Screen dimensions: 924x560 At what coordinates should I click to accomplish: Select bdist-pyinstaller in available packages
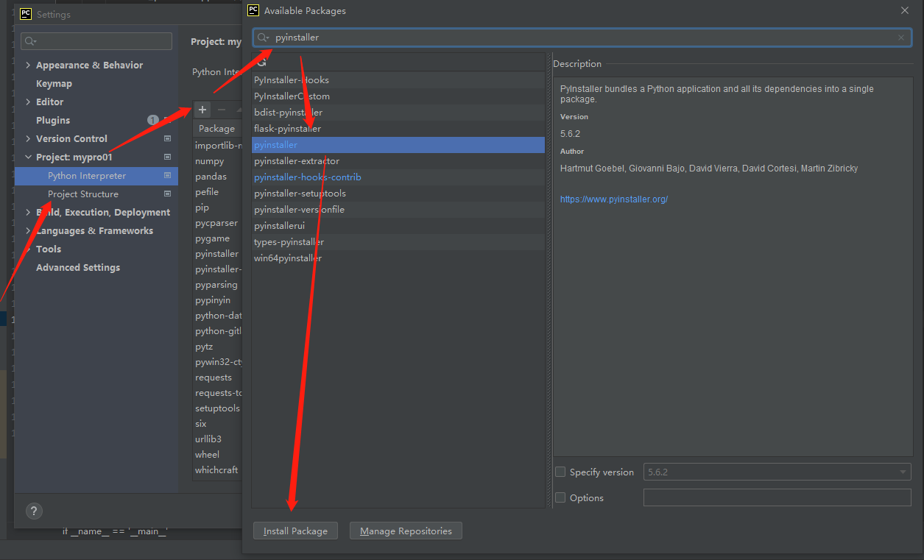click(x=398, y=113)
